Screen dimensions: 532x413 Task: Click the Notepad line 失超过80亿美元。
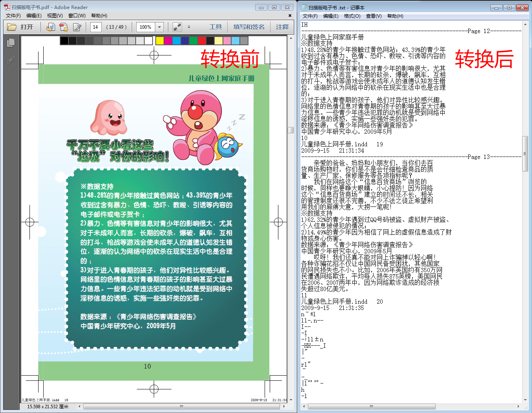click(325, 289)
